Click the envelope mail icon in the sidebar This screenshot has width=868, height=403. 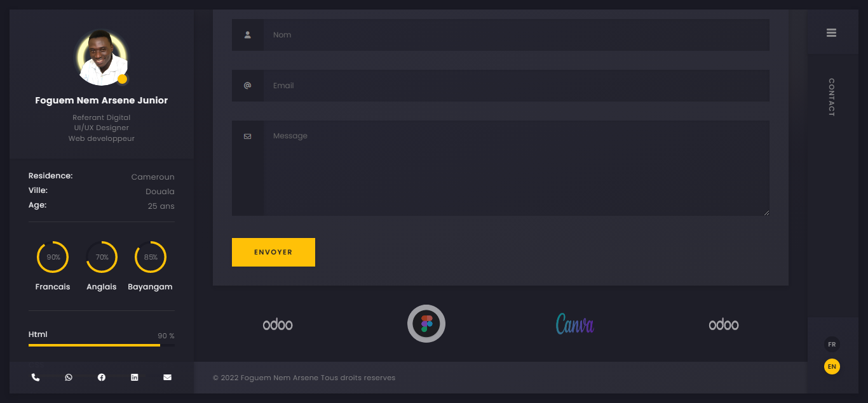coord(167,378)
